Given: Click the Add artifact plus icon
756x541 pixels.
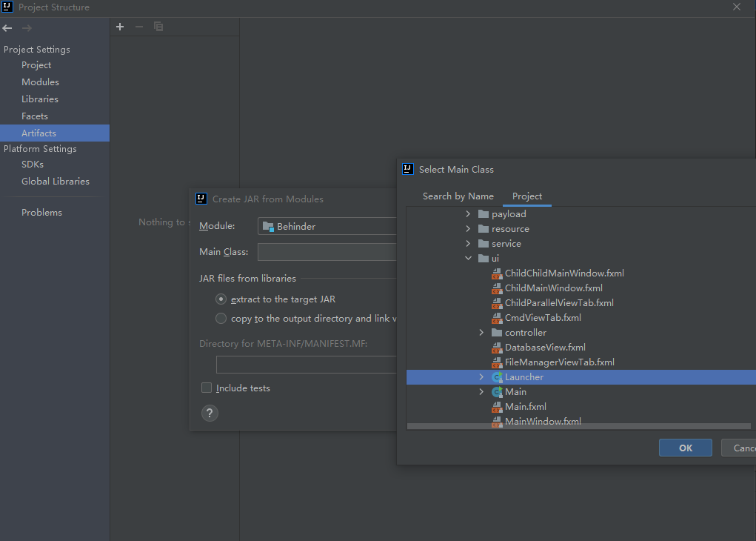Looking at the screenshot, I should coord(120,27).
